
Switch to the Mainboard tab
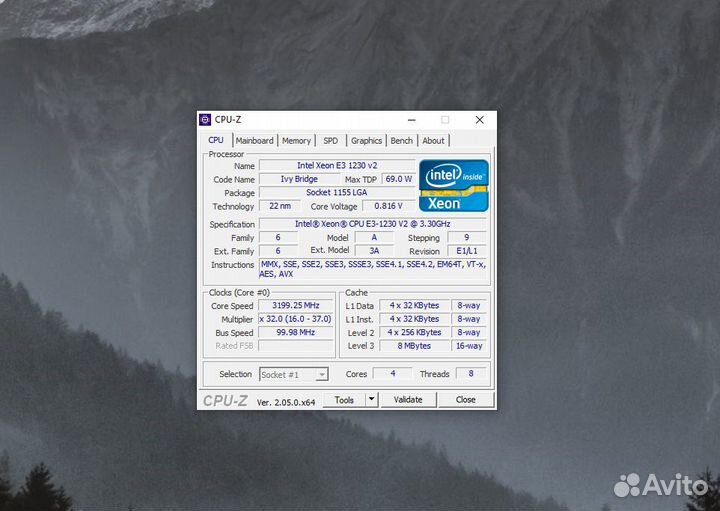[254, 140]
